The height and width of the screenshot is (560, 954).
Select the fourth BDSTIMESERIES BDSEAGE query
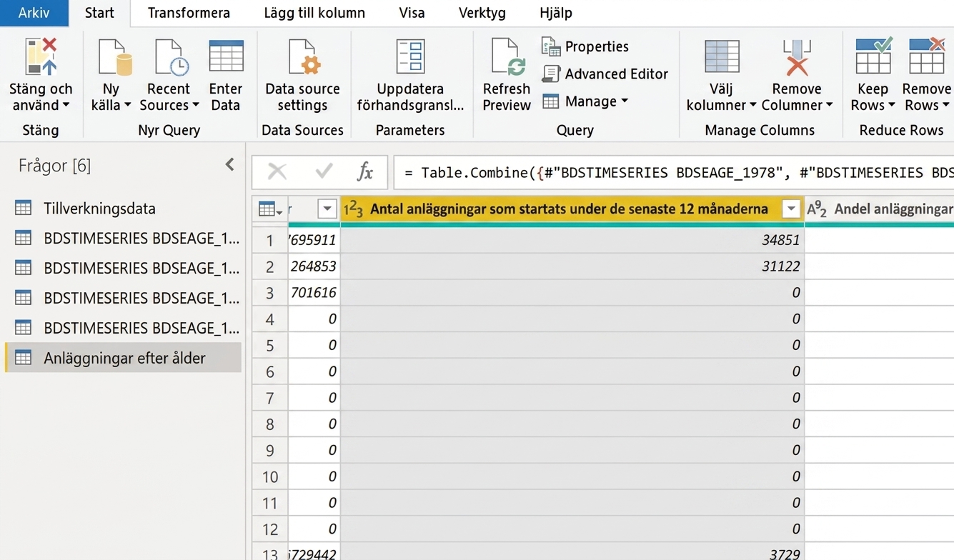click(123, 328)
